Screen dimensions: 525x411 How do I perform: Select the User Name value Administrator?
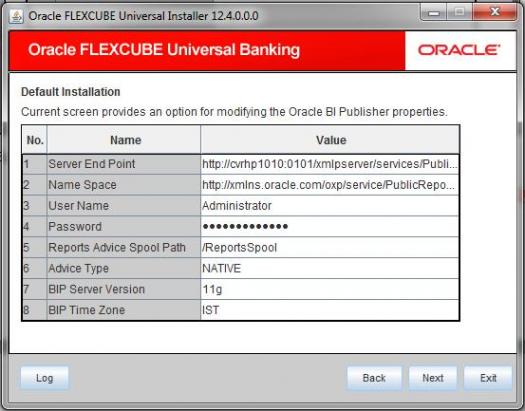click(x=329, y=206)
